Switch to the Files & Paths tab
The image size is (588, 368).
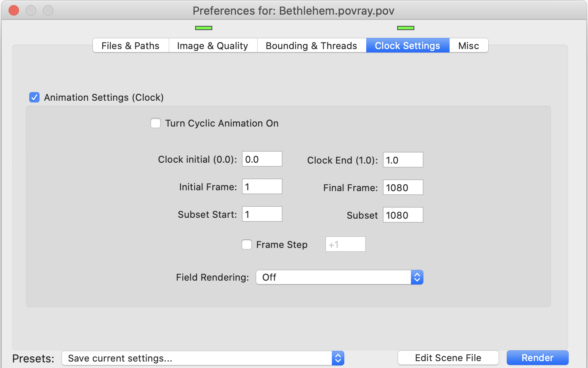[x=130, y=46]
